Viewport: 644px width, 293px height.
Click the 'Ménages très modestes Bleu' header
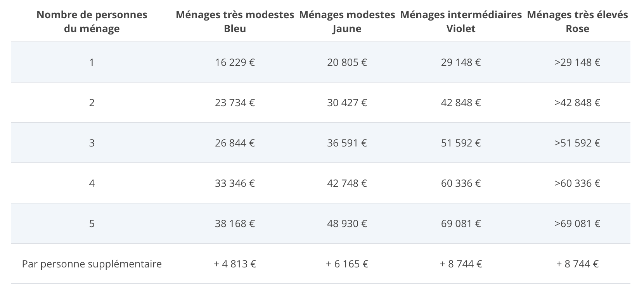click(x=235, y=22)
